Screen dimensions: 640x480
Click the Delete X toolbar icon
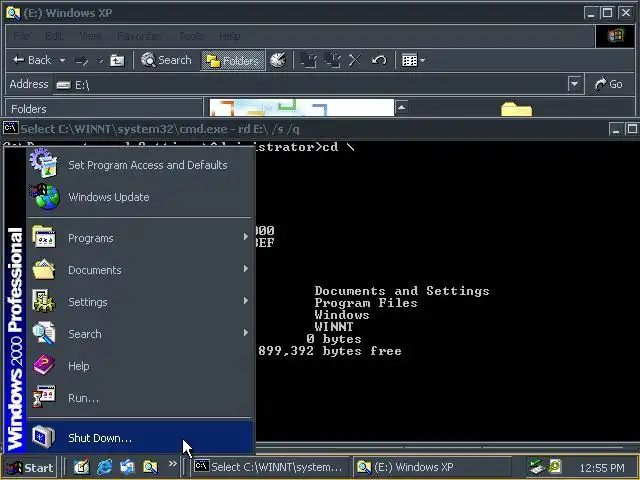click(355, 60)
